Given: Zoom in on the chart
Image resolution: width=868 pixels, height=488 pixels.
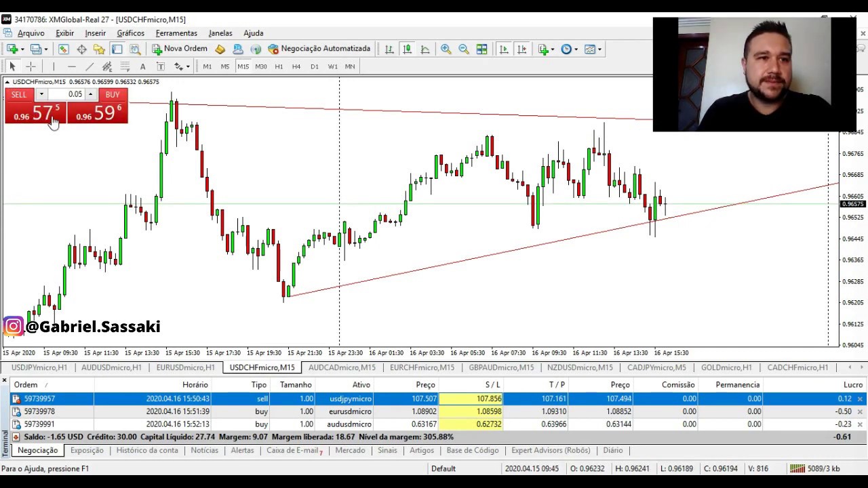Looking at the screenshot, I should (x=446, y=49).
